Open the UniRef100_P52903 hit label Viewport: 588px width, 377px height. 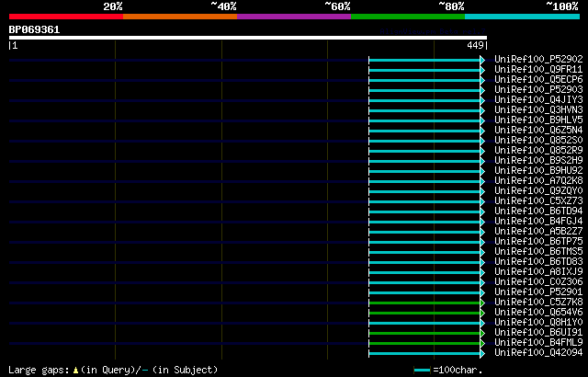[x=538, y=90]
